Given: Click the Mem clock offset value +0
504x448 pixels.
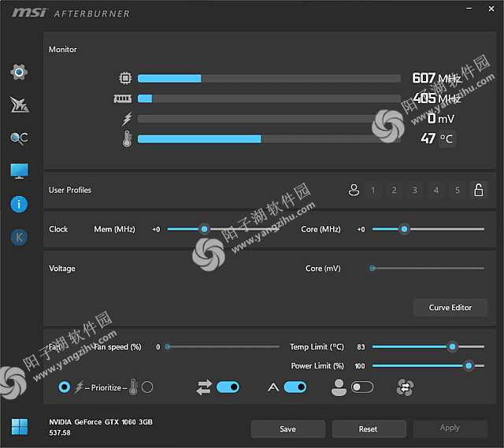Looking at the screenshot, I should point(156,229).
